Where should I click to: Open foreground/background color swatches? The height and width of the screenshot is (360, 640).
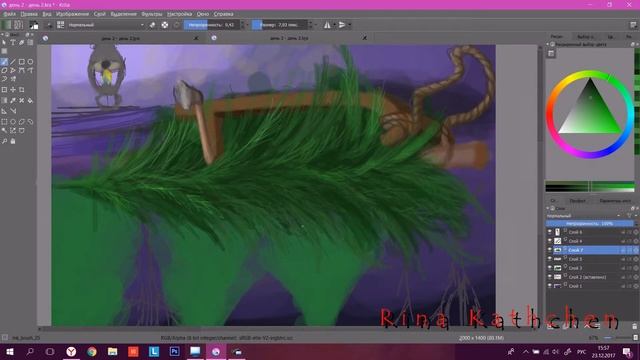tap(34, 25)
